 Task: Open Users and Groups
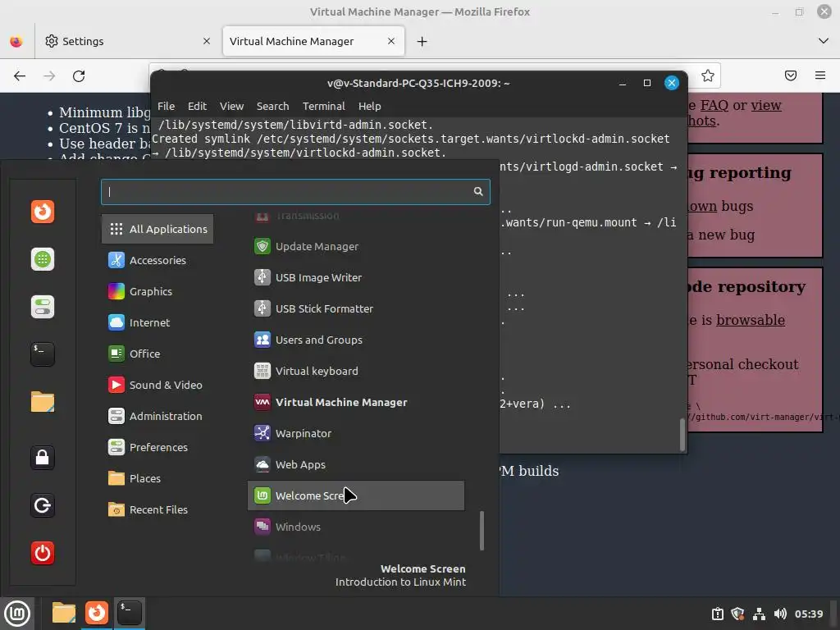pyautogui.click(x=356, y=340)
